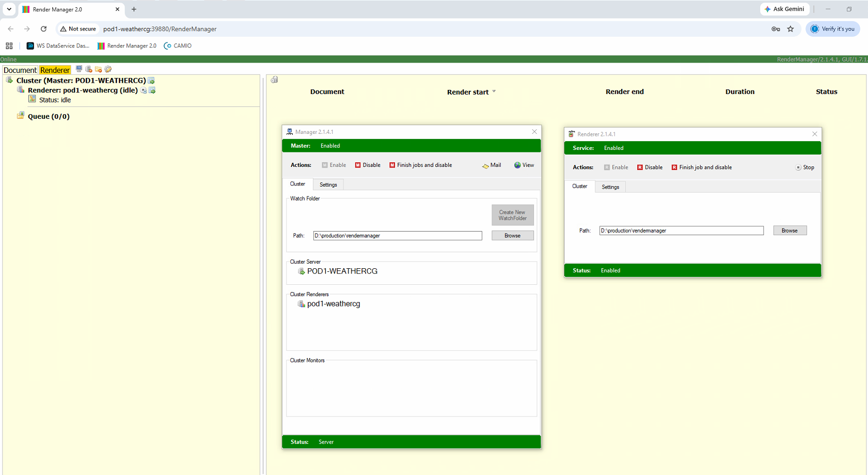The image size is (868, 475).
Task: Click grayed Enable action in Renderer window
Action: (x=616, y=167)
